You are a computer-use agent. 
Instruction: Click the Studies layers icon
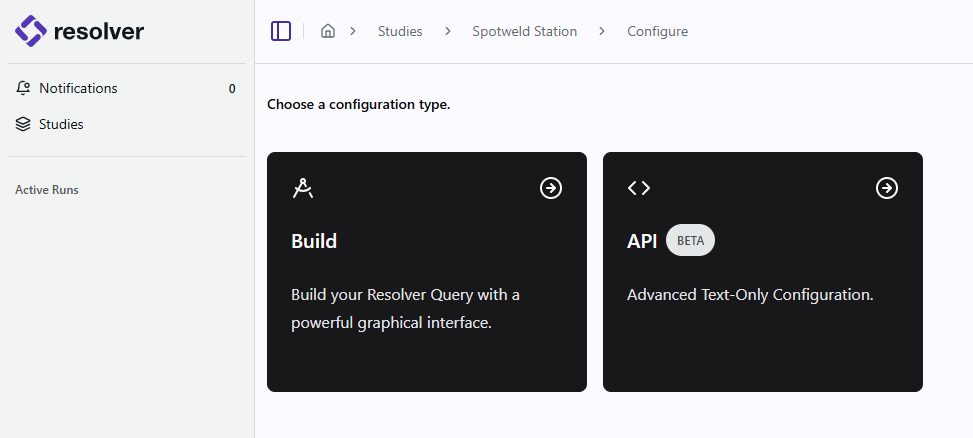23,124
